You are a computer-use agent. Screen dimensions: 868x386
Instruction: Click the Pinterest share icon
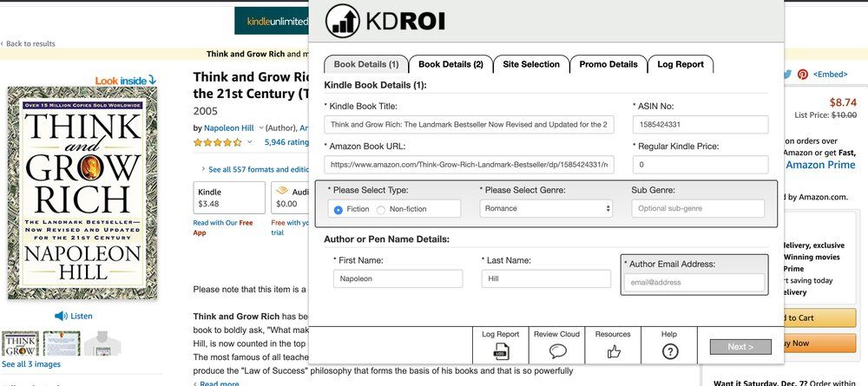click(803, 74)
